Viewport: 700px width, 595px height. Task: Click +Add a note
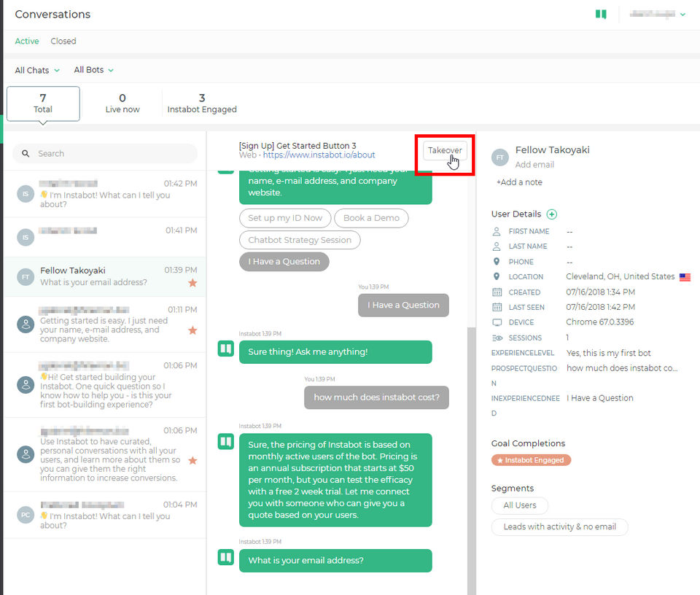(x=519, y=182)
